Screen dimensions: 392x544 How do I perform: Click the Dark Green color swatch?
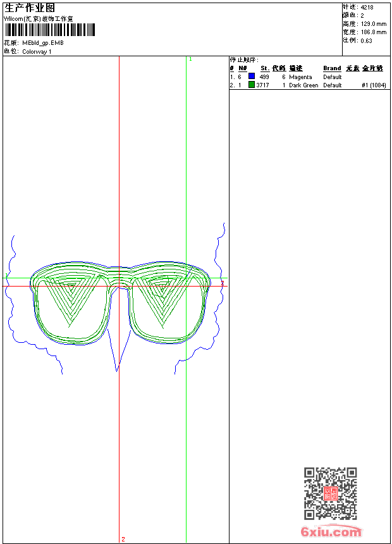click(252, 84)
